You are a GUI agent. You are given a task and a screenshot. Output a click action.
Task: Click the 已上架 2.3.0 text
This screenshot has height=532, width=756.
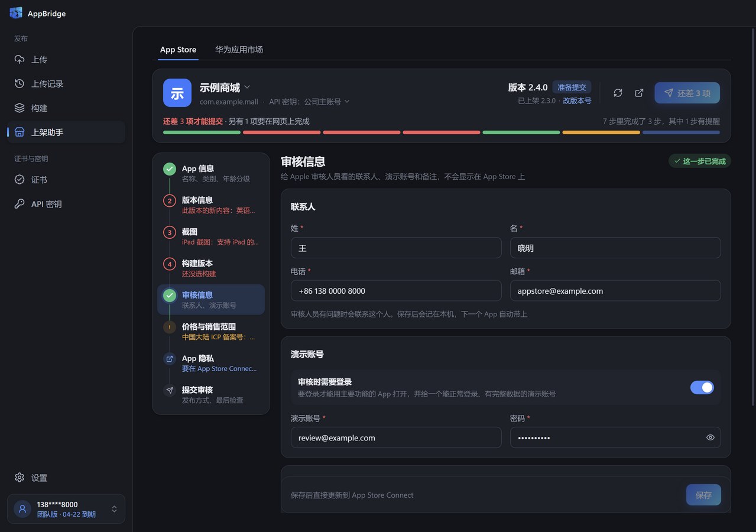click(x=537, y=100)
